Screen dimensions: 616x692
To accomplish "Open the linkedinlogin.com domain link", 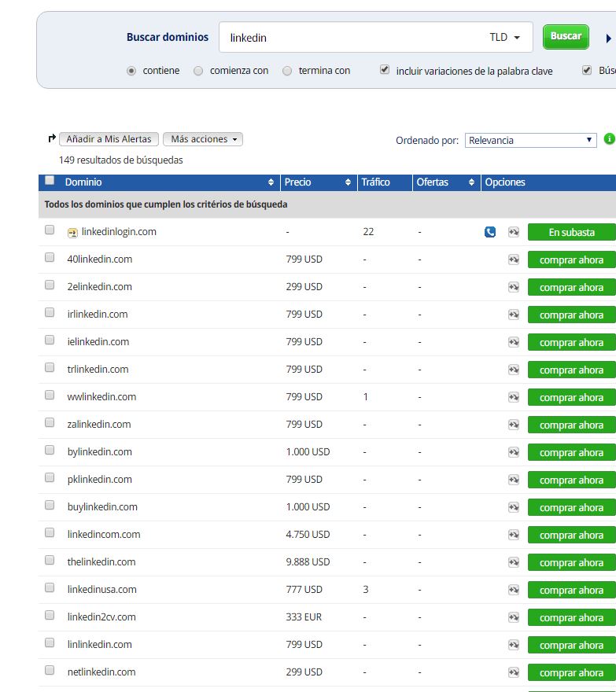I will [x=119, y=232].
